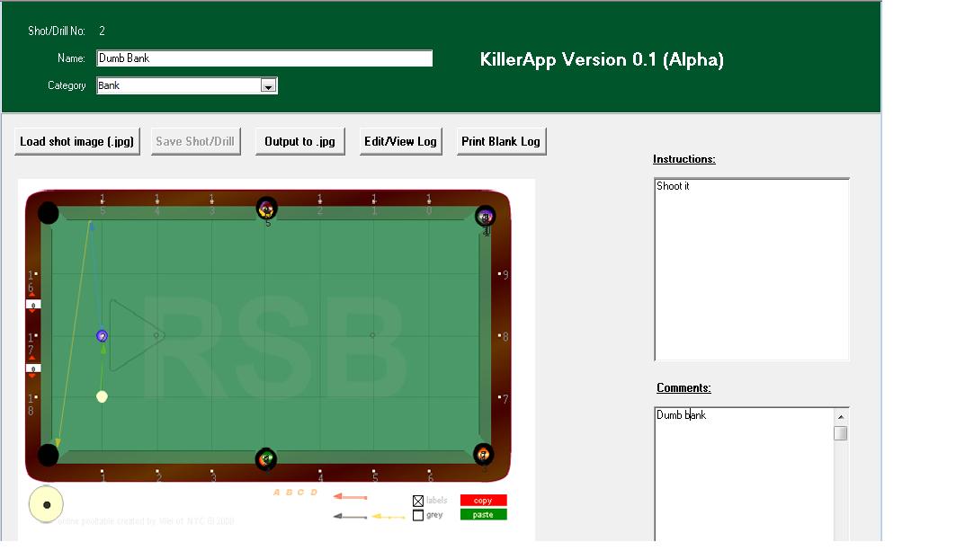
Task: Click the Name field containing Dumb Bank
Action: (x=264, y=58)
